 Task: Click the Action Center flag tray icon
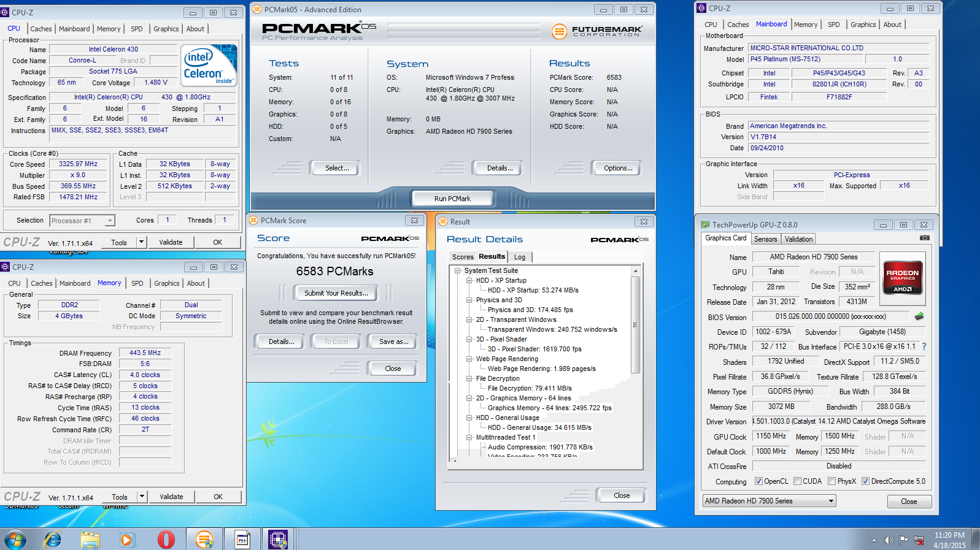pos(903,540)
